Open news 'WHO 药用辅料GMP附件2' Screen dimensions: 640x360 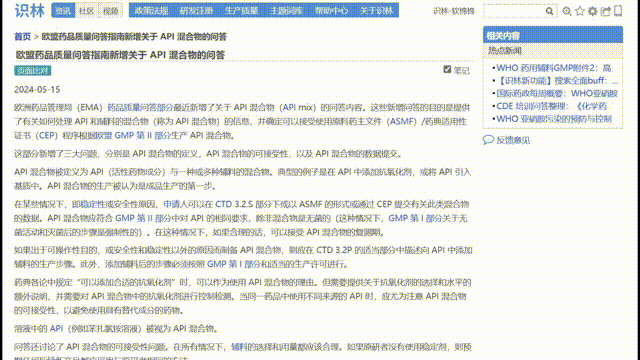[554, 68]
